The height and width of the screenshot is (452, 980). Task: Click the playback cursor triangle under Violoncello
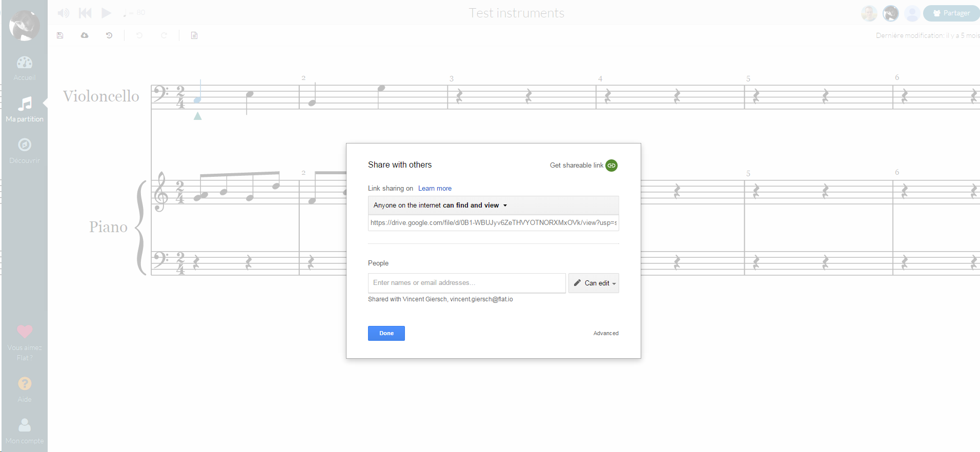point(198,116)
